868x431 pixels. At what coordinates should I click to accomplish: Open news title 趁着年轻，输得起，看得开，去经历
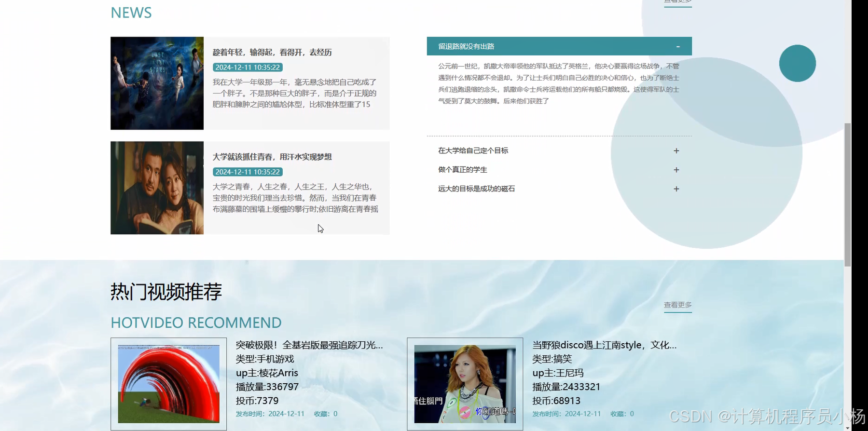(272, 52)
